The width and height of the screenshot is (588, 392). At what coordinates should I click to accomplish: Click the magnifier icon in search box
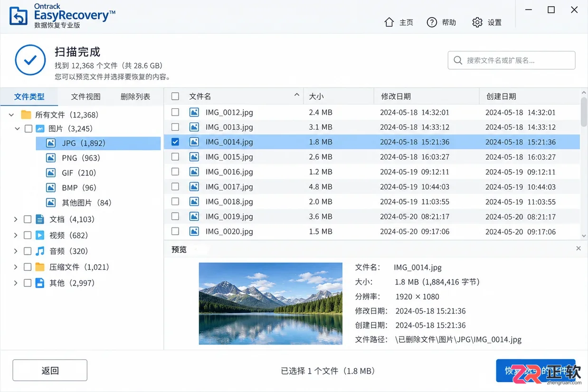click(458, 60)
